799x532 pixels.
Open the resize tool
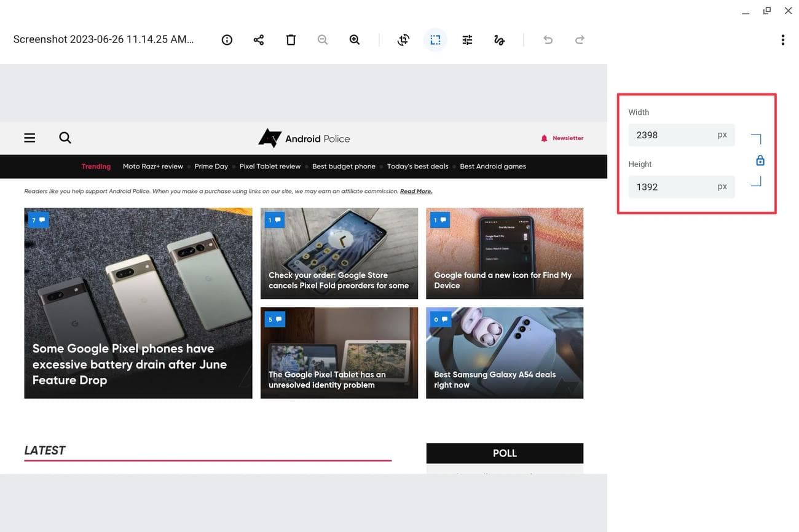click(x=435, y=39)
